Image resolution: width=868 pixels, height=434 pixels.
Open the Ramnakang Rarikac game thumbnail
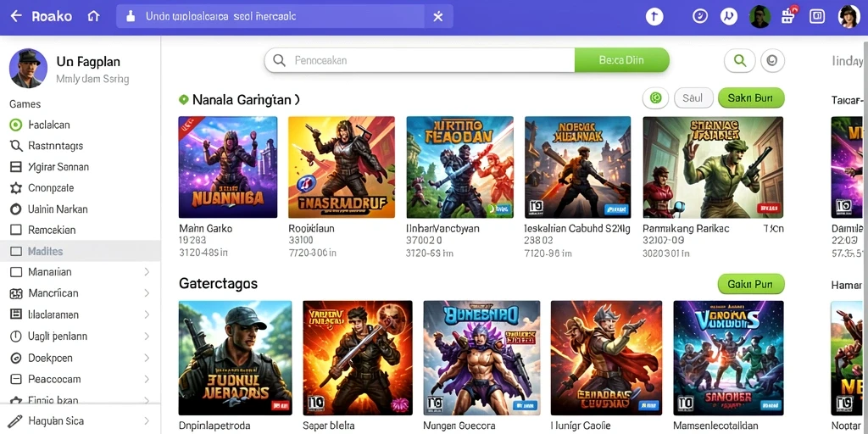coord(713,167)
